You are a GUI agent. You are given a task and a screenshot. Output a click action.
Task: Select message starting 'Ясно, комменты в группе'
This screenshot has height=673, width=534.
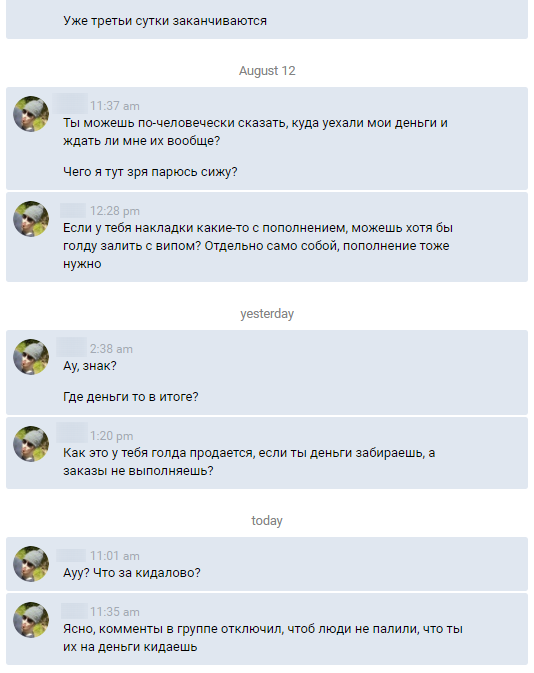click(x=263, y=637)
